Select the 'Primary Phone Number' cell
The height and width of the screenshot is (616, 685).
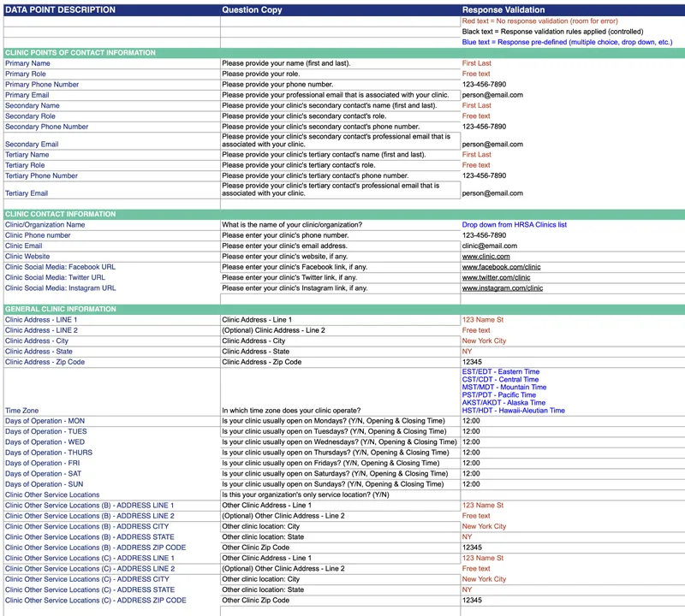coord(112,85)
